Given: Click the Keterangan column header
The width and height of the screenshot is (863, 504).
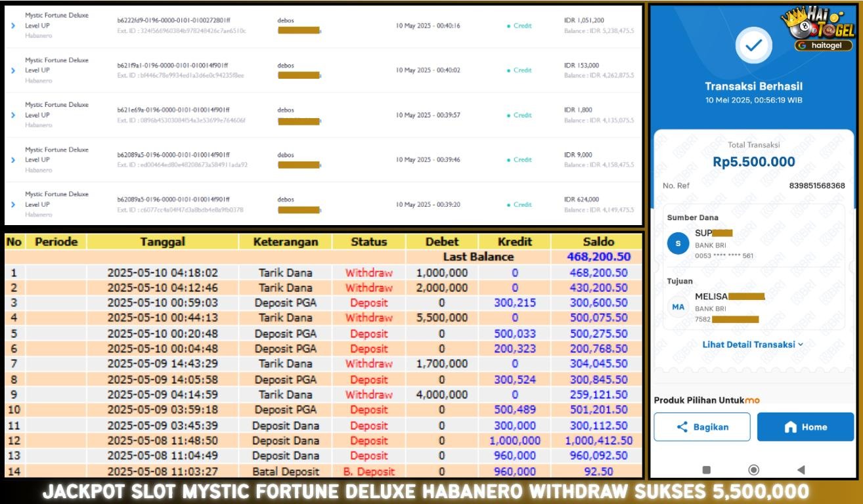Looking at the screenshot, I should pyautogui.click(x=286, y=241).
